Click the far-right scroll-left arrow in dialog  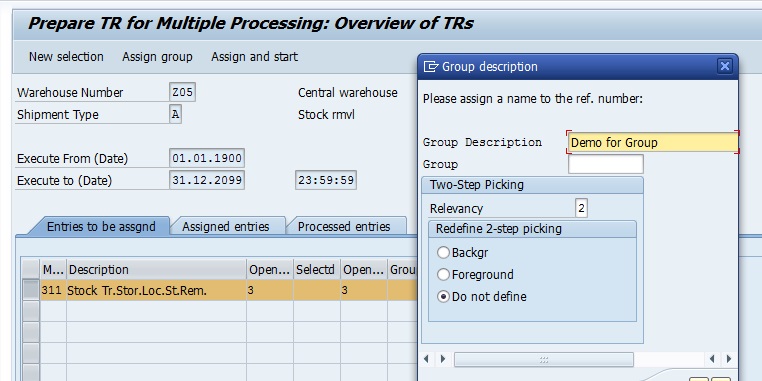coord(712,360)
